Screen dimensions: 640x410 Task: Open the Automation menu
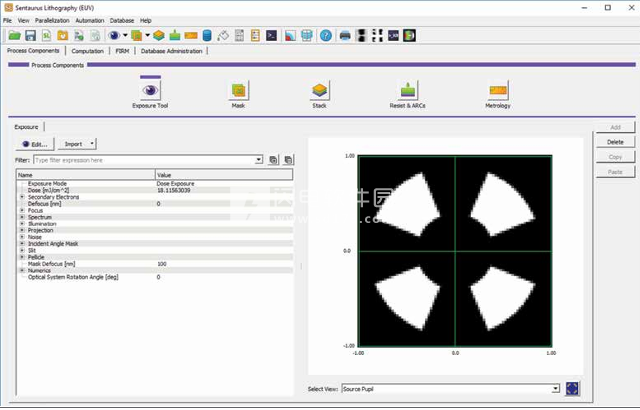point(90,20)
